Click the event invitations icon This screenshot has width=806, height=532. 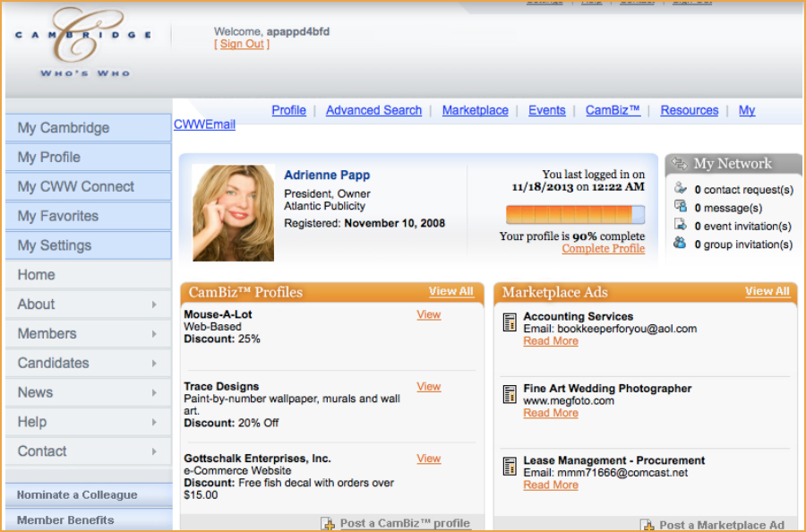(x=680, y=224)
